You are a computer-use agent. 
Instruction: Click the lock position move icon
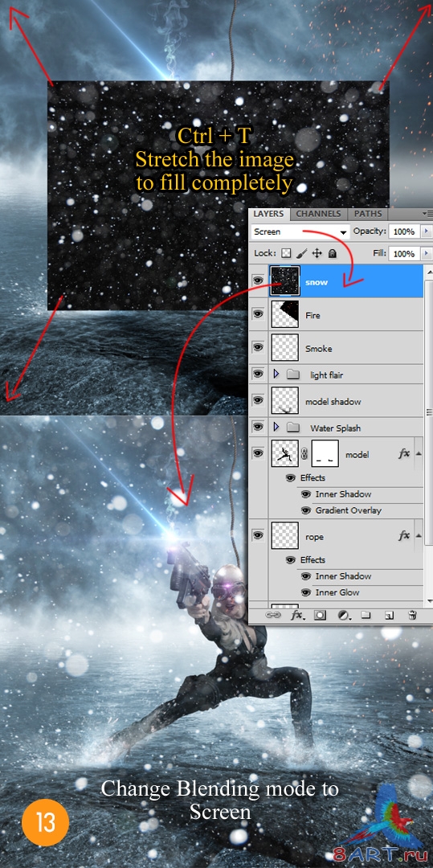(x=317, y=253)
